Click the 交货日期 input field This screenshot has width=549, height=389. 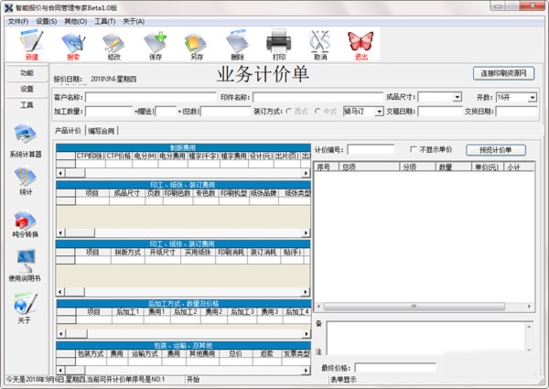point(516,111)
